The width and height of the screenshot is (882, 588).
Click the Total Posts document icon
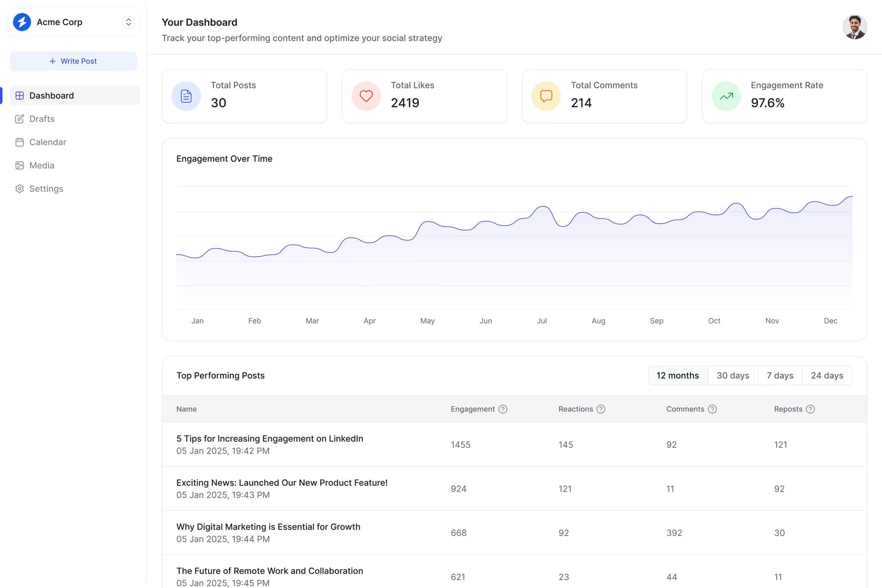coord(186,96)
